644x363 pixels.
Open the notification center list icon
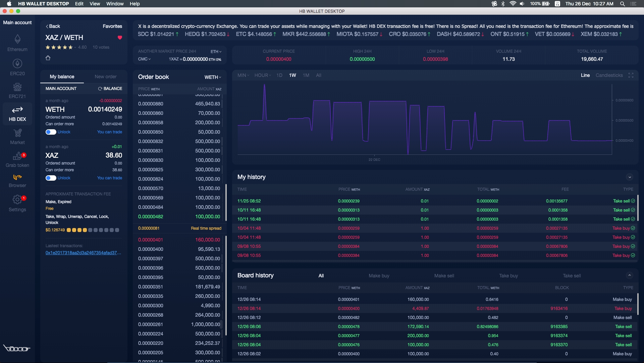(633, 4)
